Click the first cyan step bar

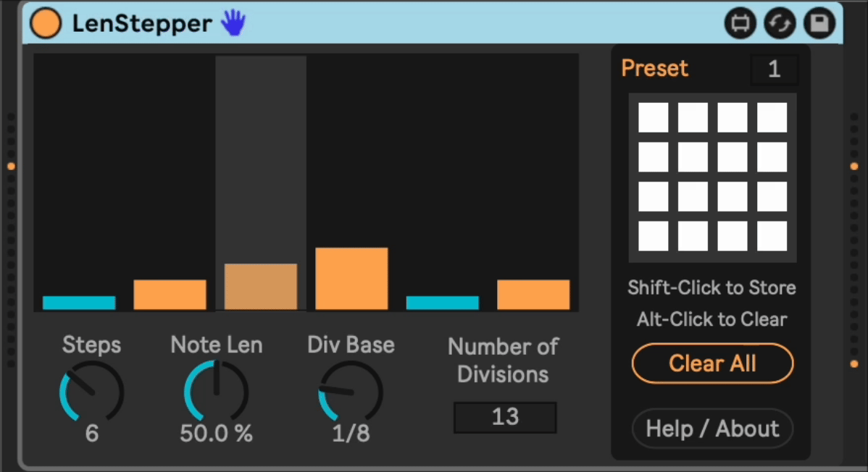point(79,303)
